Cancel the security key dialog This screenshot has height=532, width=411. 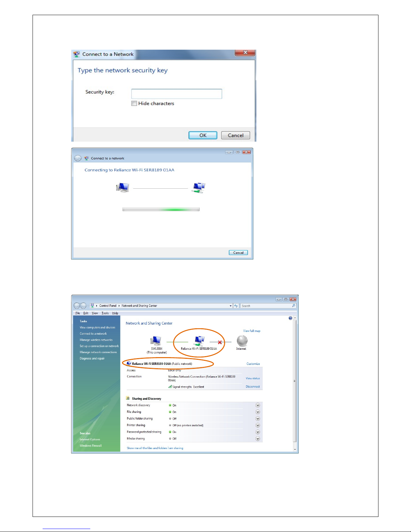[x=236, y=135]
